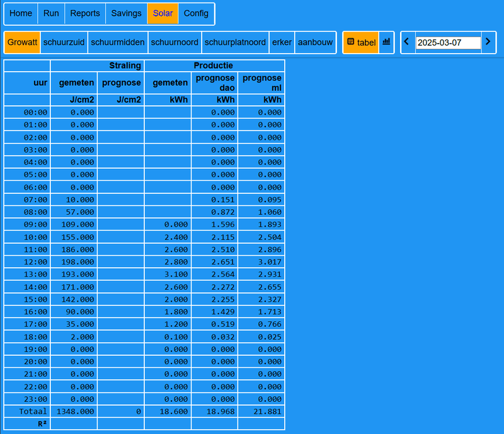Click prognose dao value 0.151
Image resolution: width=504 pixels, height=434 pixels.
click(214, 200)
